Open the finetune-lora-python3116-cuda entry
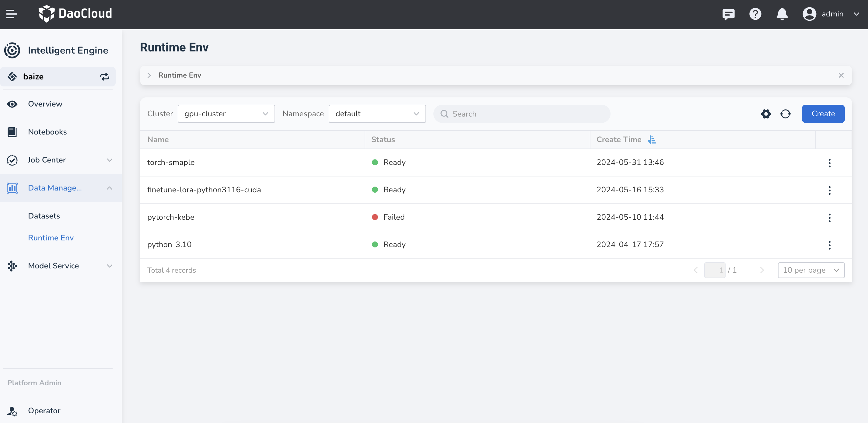Screen dimensions: 868x423 point(204,190)
